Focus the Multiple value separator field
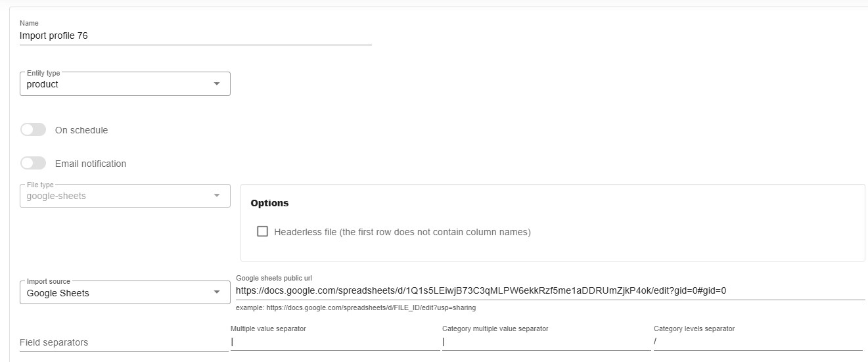This screenshot has width=868, height=362. (334, 342)
